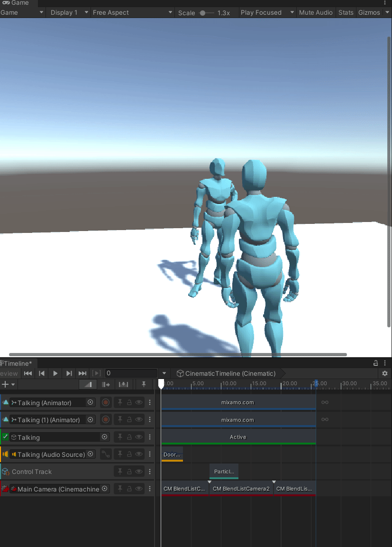Adjust the Game view Scale slider
The image size is (392, 547).
coord(204,13)
